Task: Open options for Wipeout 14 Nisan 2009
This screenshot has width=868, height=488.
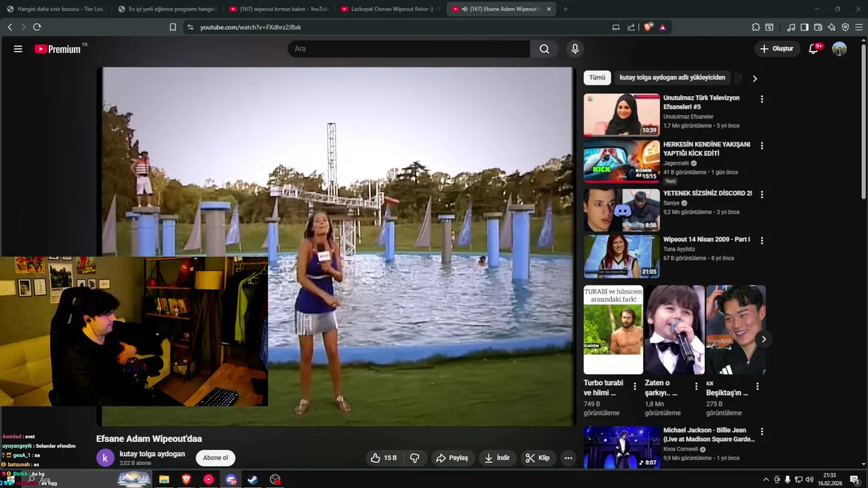Action: pos(762,241)
